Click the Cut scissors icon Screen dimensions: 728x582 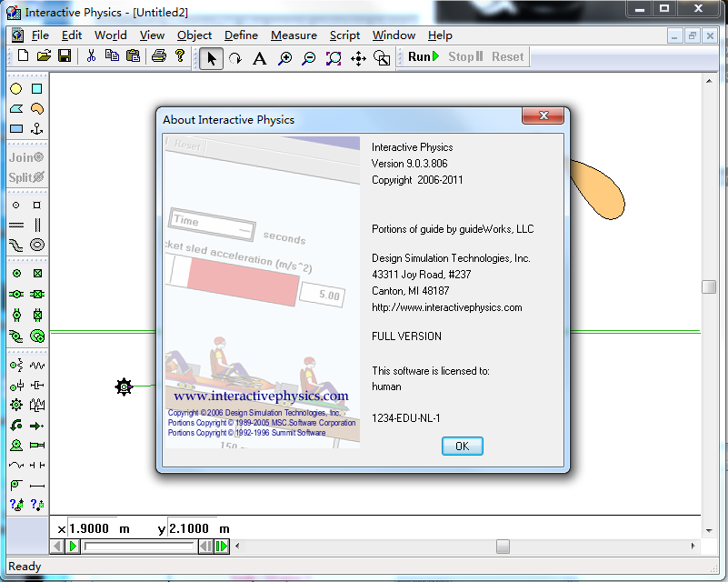[x=91, y=56]
